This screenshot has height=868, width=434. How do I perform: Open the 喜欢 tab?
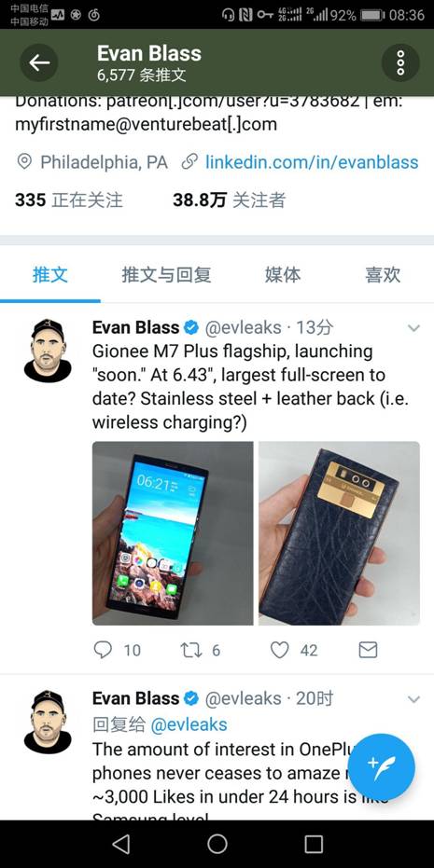[383, 274]
